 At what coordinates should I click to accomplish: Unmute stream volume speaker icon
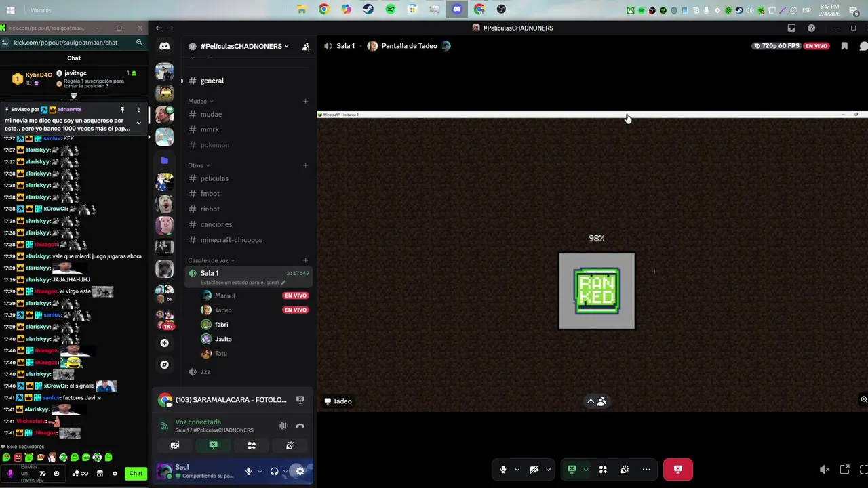824,469
